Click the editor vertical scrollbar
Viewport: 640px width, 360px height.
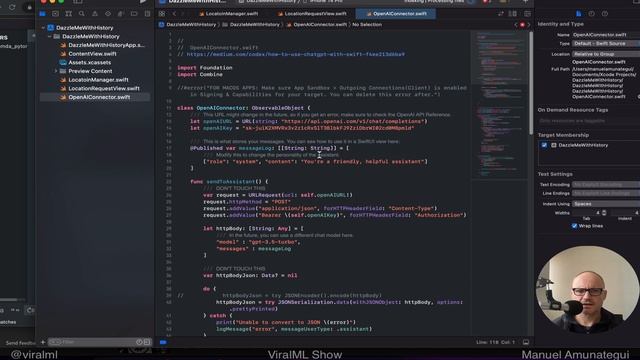(531, 84)
